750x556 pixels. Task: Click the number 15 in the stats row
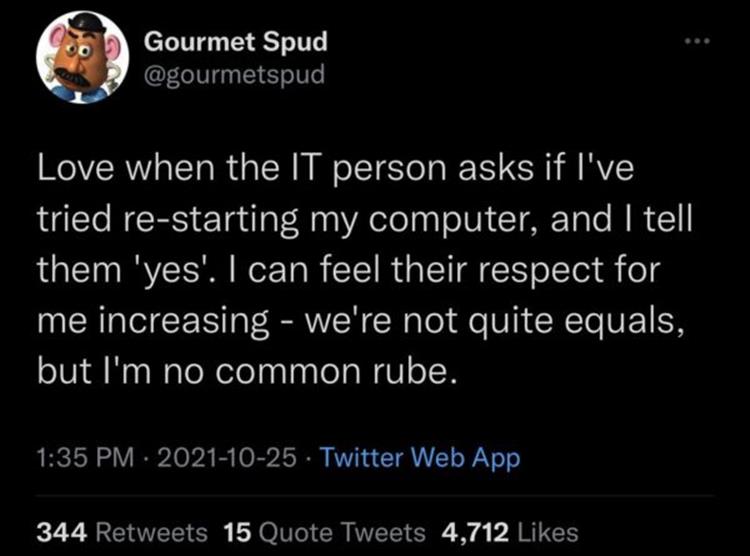(x=236, y=531)
